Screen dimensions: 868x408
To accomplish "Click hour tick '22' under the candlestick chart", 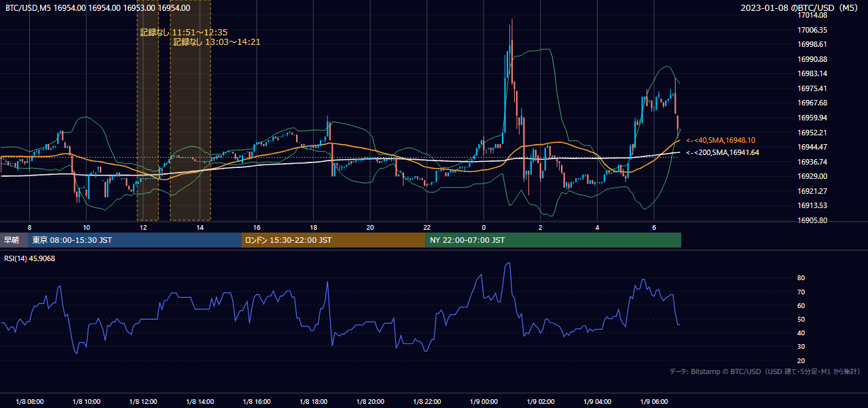I will point(427,227).
